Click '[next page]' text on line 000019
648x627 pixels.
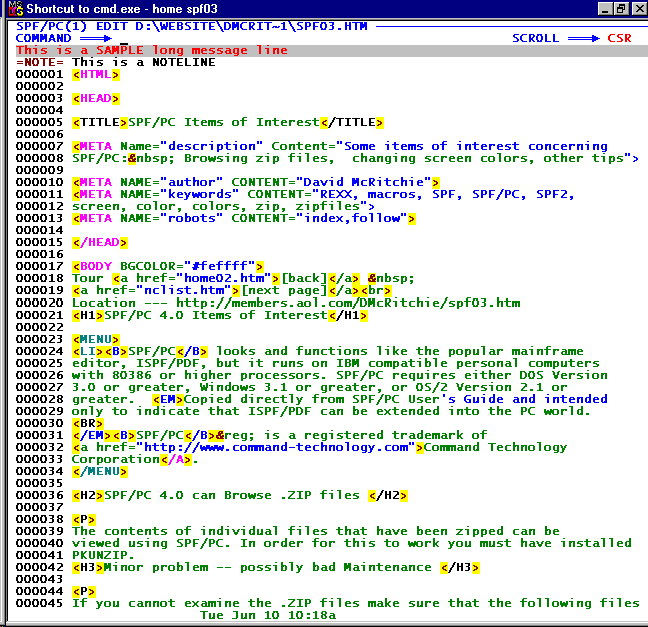[284, 290]
